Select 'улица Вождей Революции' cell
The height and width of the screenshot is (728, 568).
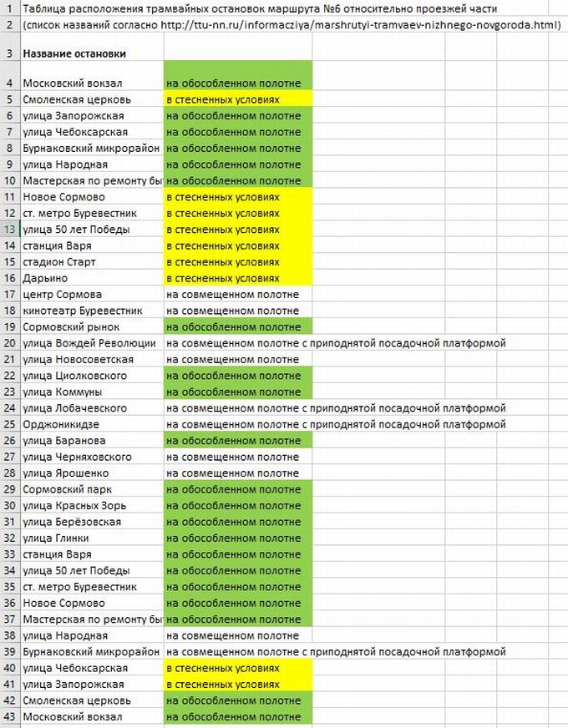92,343
